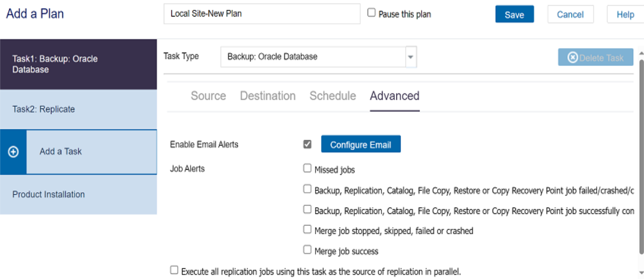Open the Task Type dropdown arrow
Viewport: 644px width, 279px height.
411,57
